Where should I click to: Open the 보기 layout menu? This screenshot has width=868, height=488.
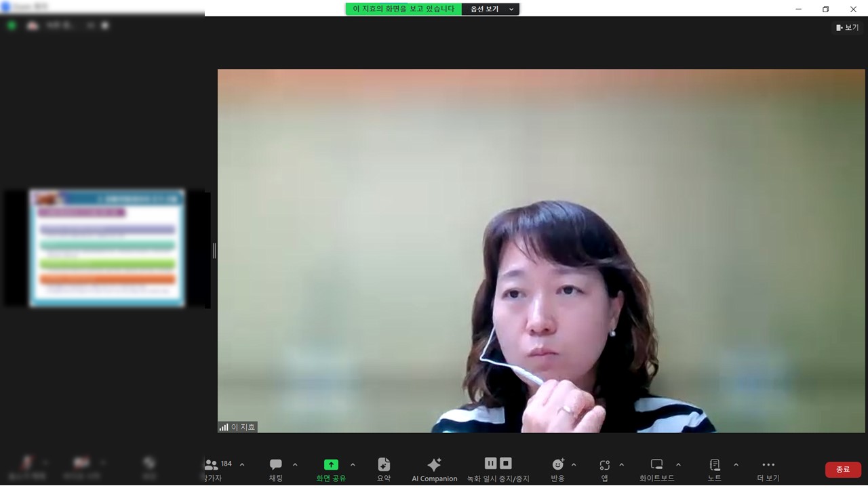click(848, 28)
